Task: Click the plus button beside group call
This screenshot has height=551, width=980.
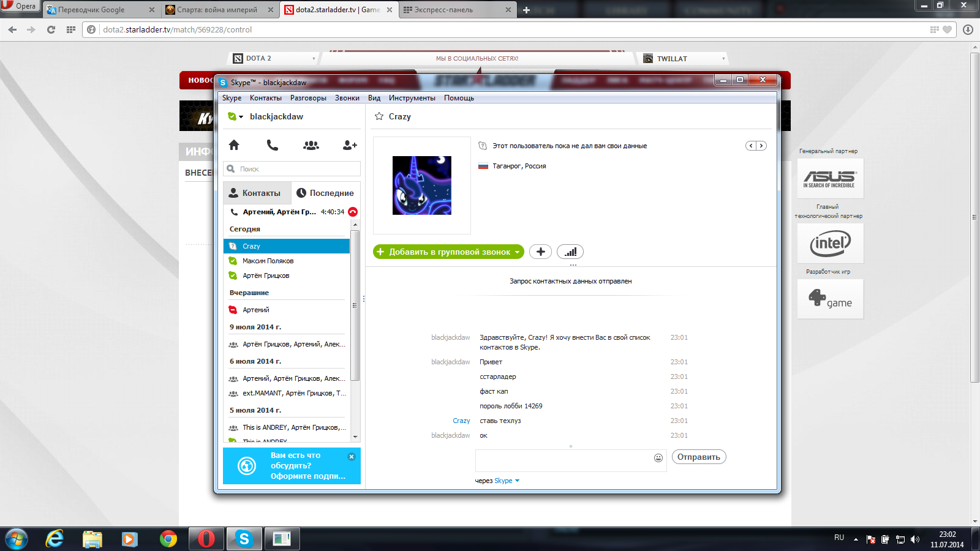Action: [x=540, y=252]
